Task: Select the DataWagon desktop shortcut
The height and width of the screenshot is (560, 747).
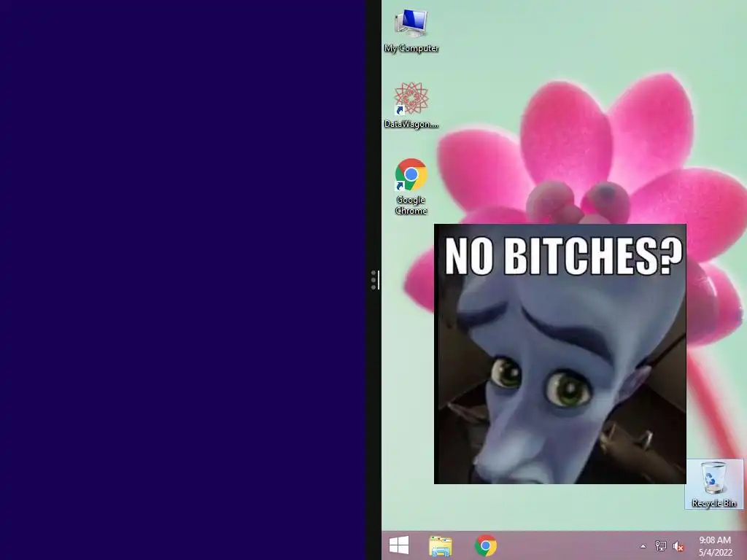Action: pyautogui.click(x=411, y=105)
